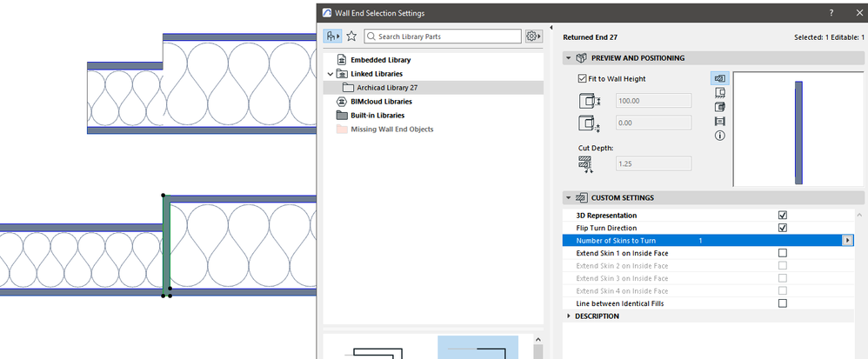
Task: Select Embedded Library in tree
Action: coord(381,60)
